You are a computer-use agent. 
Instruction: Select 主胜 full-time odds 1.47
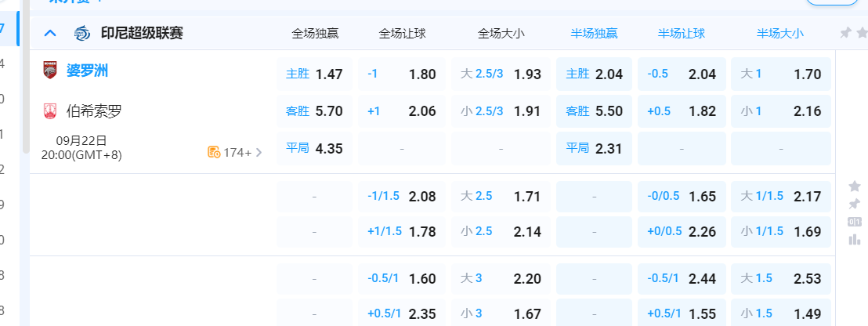(314, 74)
